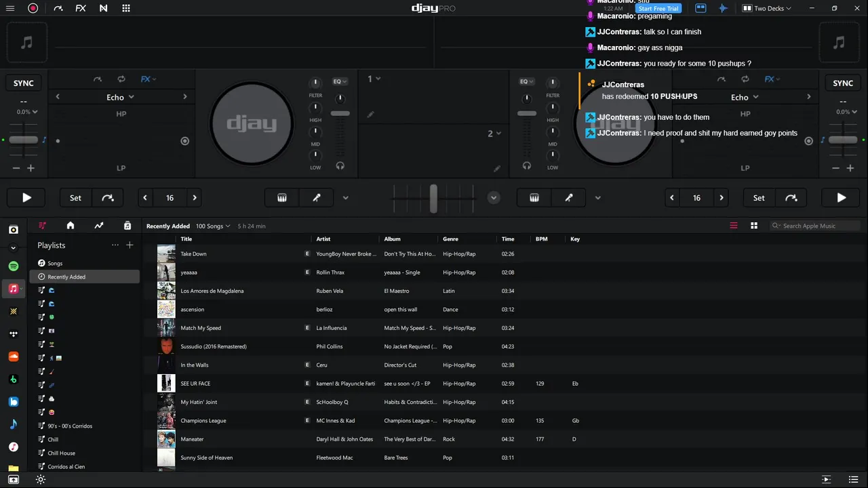
Task: Open the Spotify source in sidebar
Action: pyautogui.click(x=14, y=266)
